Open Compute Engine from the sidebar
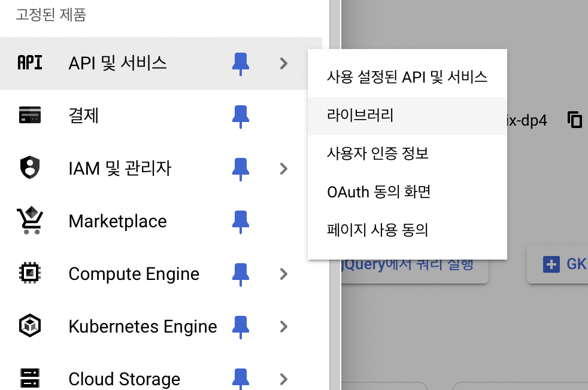The image size is (588, 390). point(134,274)
